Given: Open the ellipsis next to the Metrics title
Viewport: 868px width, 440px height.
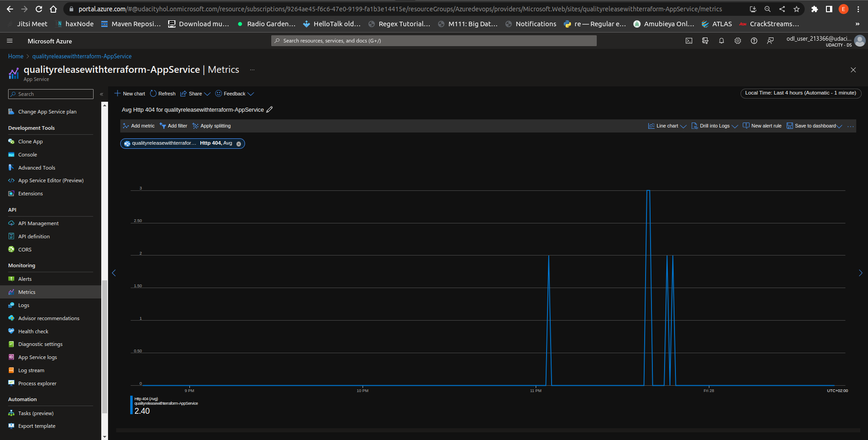Looking at the screenshot, I should [x=252, y=70].
